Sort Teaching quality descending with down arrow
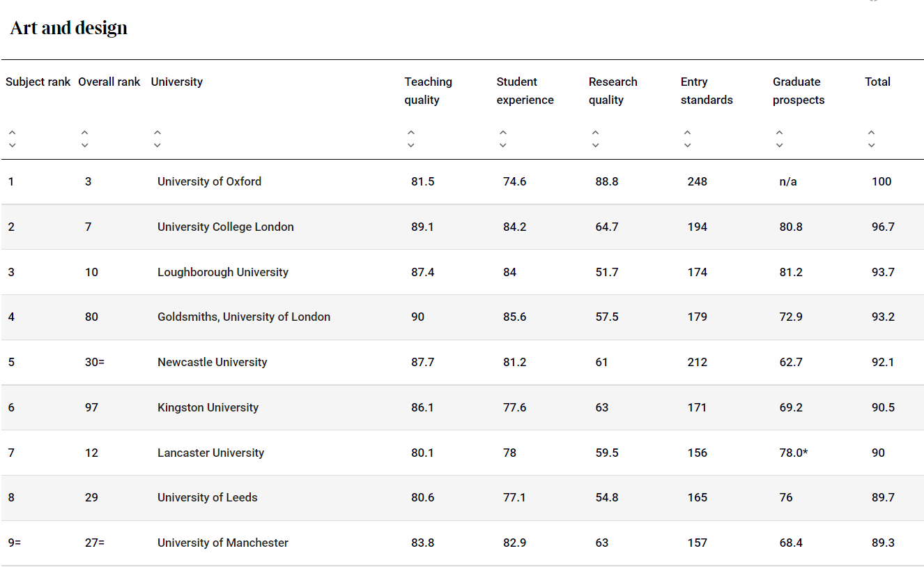The height and width of the screenshot is (567, 924). 411,145
